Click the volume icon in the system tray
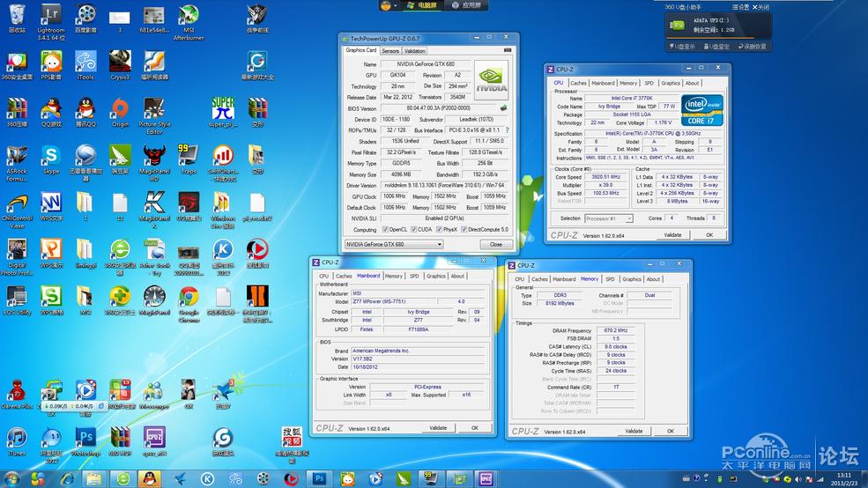The width and height of the screenshot is (868, 488). [x=798, y=479]
